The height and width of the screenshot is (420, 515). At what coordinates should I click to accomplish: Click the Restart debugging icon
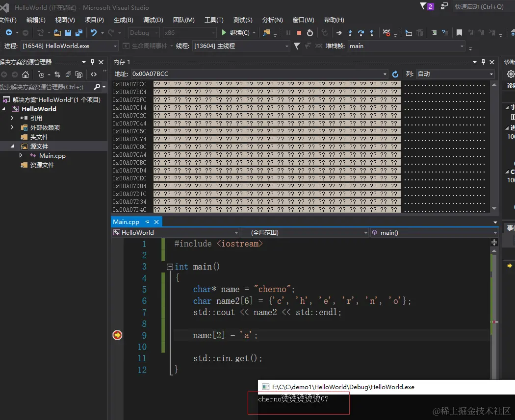point(310,33)
